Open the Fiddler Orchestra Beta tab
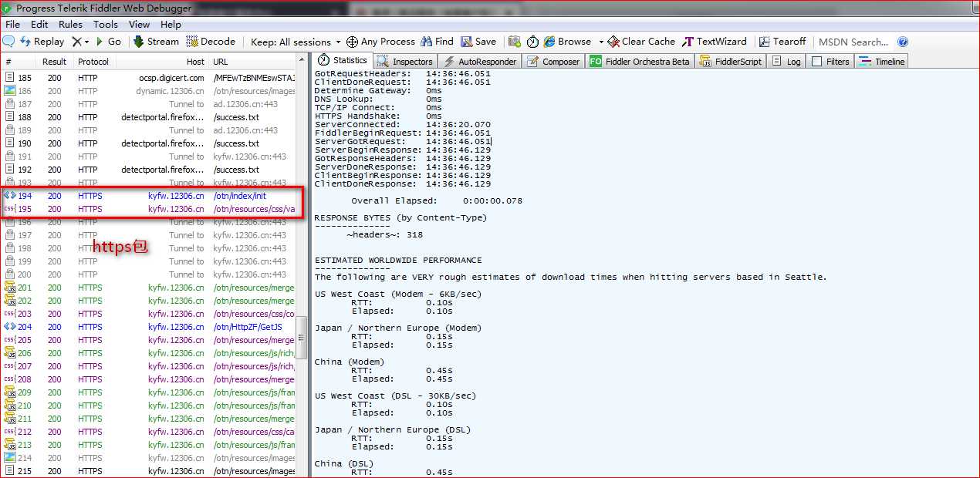Image resolution: width=980 pixels, height=478 pixels. (640, 62)
